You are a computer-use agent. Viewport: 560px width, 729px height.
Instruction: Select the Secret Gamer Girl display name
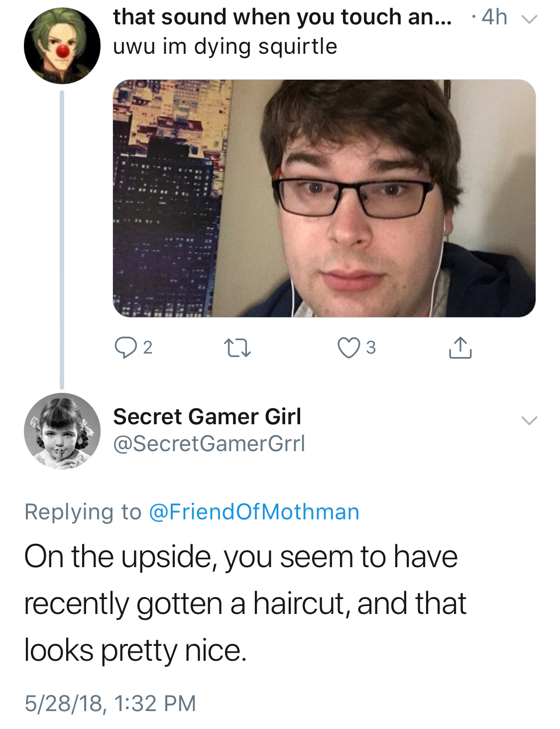(207, 416)
